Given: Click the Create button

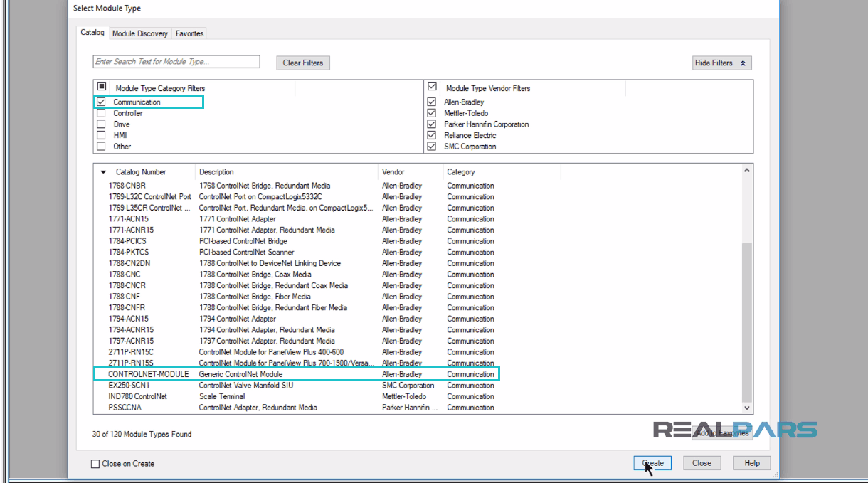Looking at the screenshot, I should 652,463.
